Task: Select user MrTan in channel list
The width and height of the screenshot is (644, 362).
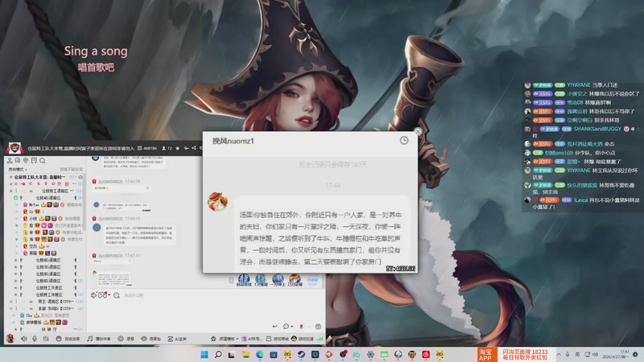Action: click(x=34, y=204)
